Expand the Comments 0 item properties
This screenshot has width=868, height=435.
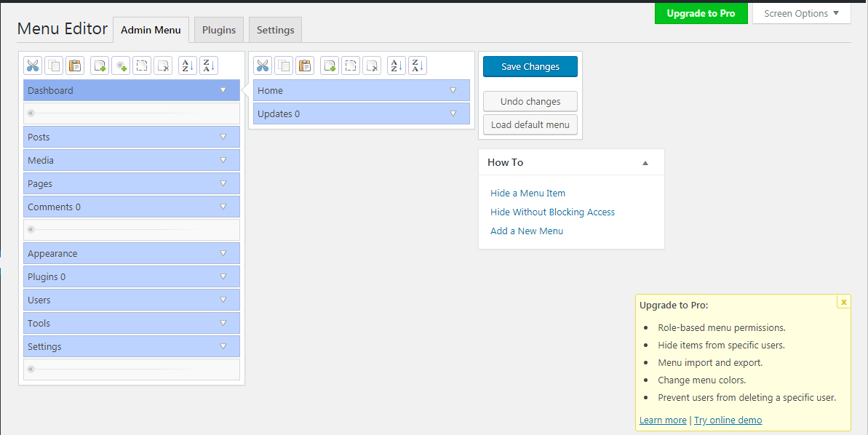223,207
